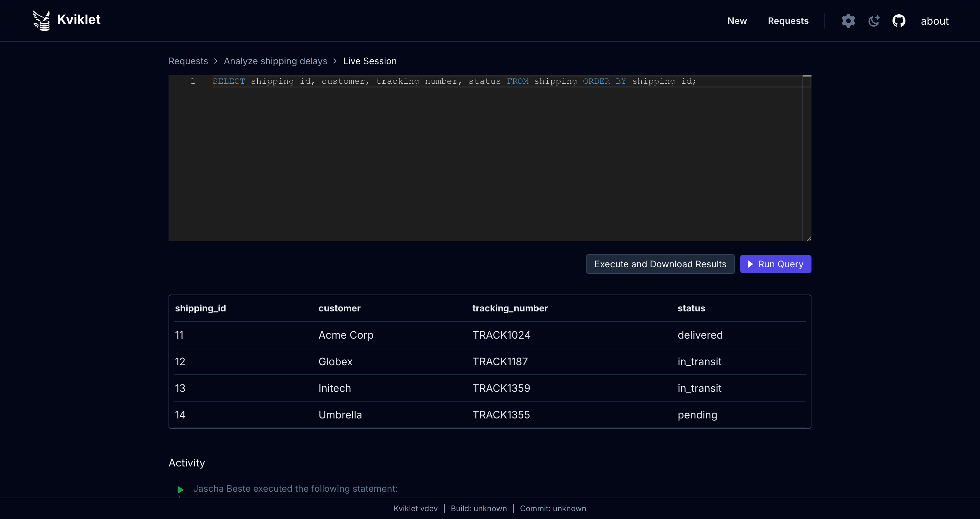The width and height of the screenshot is (980, 519).
Task: Click the status column header
Action: [x=691, y=308]
